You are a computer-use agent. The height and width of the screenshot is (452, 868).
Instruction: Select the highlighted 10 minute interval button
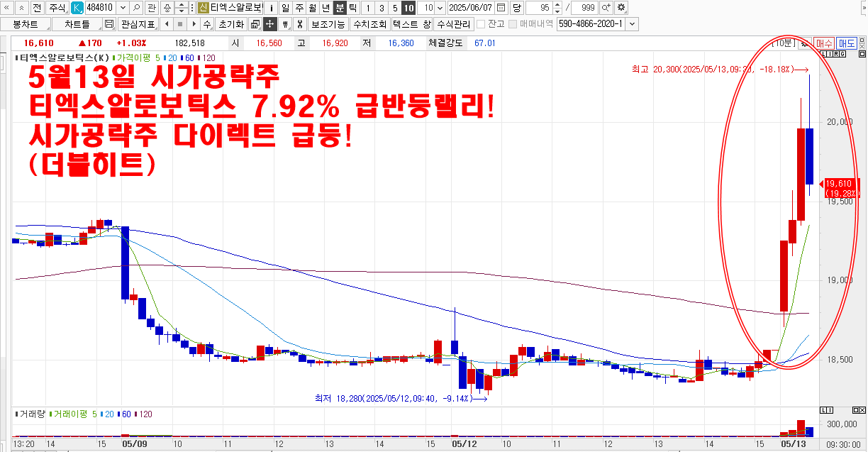pos(408,8)
